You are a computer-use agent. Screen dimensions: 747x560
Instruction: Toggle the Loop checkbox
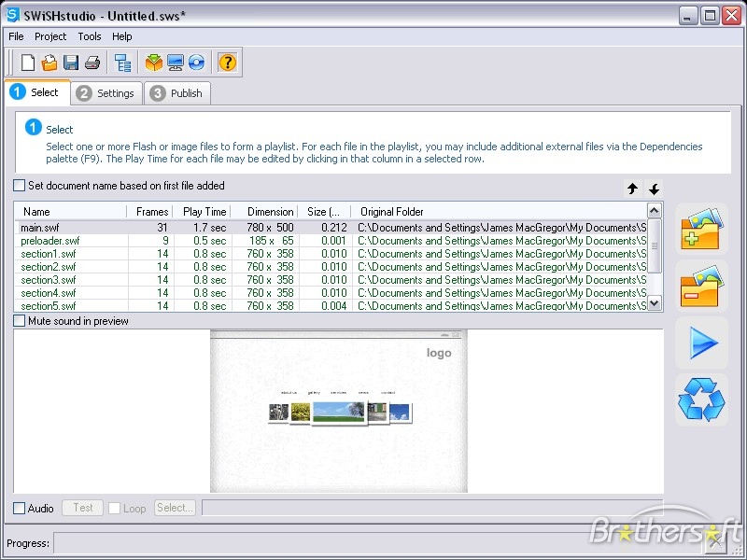tap(114, 508)
